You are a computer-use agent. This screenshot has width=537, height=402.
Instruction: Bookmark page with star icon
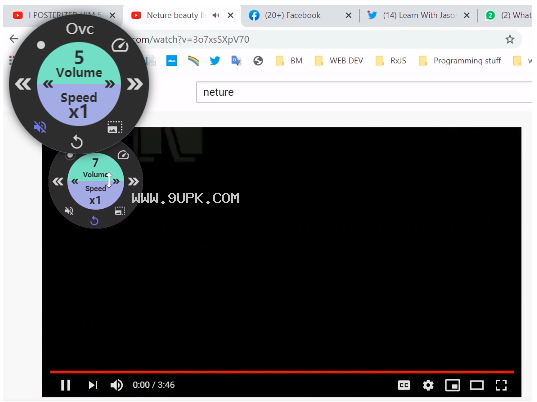(510, 39)
